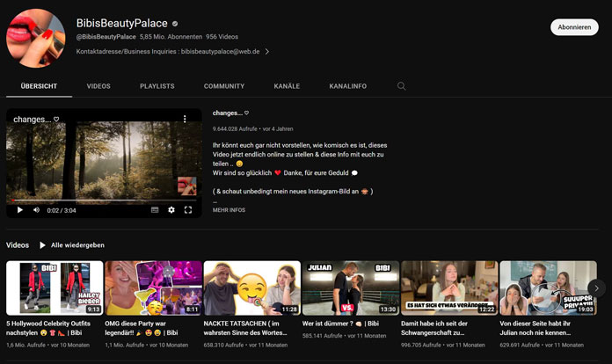
Task: Click the 'Wir sind so glücklich' description line
Action: (285, 173)
